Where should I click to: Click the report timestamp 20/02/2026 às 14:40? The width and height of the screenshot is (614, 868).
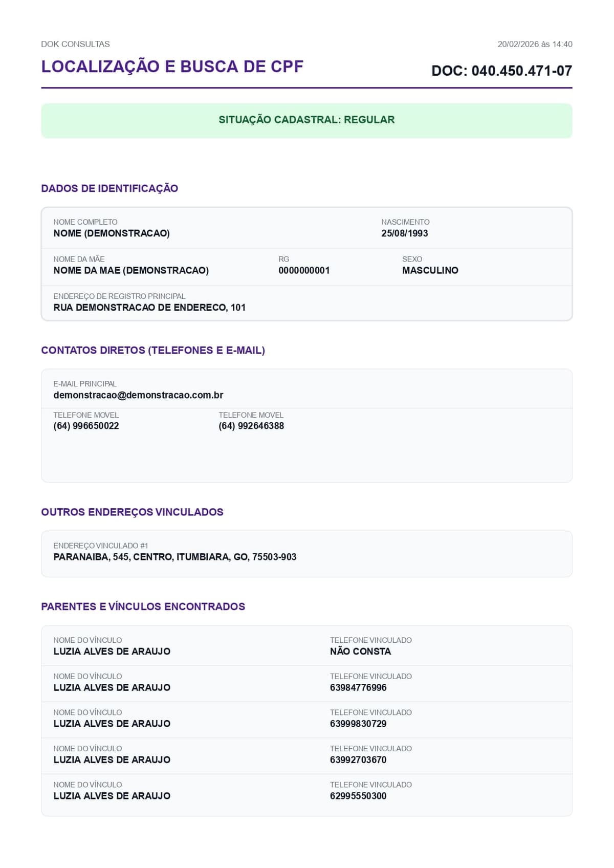[535, 44]
